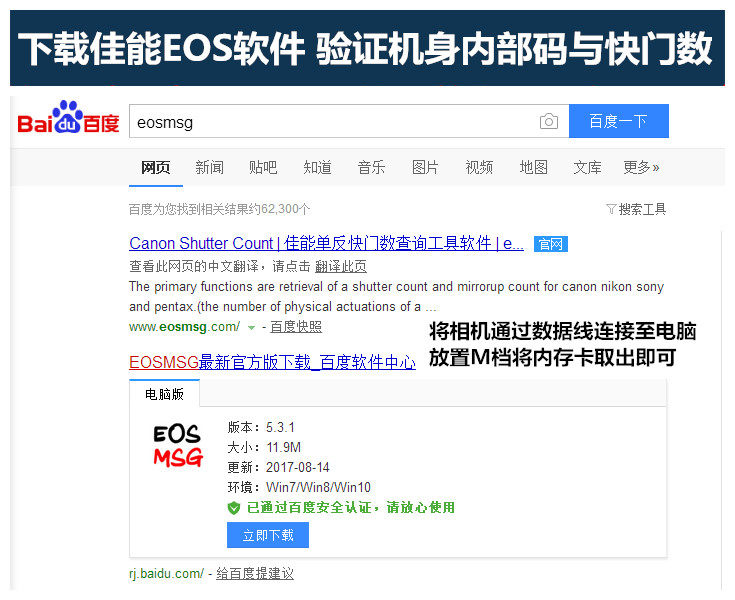Go to the 知道 tab

point(317,167)
